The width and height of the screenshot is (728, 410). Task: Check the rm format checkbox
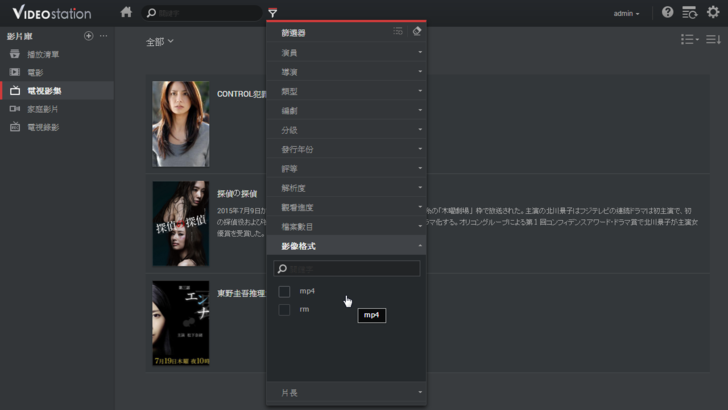point(285,310)
